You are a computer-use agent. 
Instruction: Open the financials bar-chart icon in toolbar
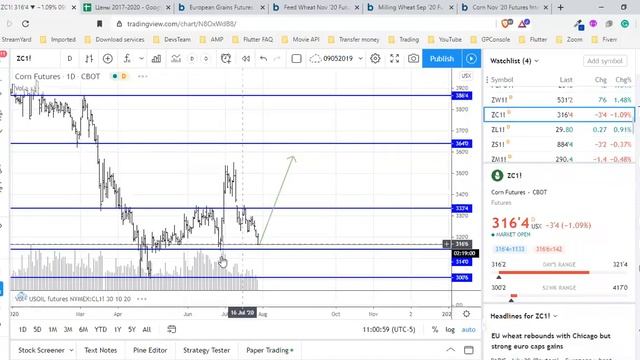(x=156, y=59)
